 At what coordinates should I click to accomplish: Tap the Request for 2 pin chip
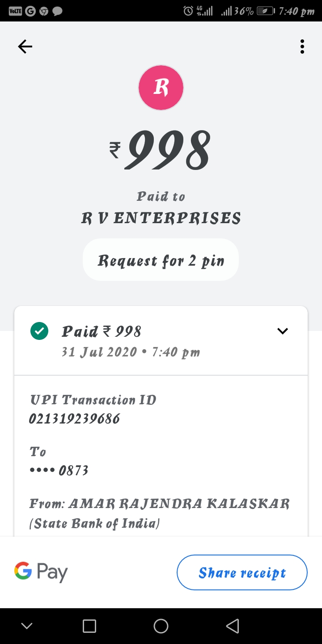[161, 260]
